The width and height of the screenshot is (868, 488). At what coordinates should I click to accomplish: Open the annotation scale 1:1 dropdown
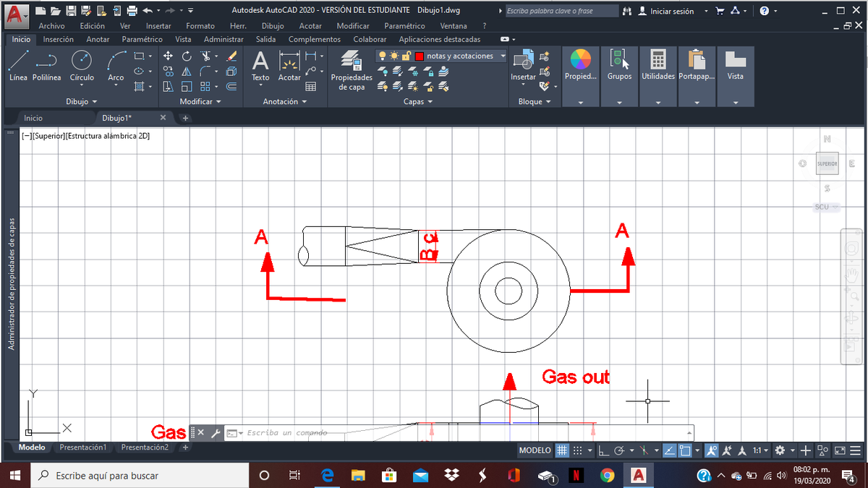point(759,450)
